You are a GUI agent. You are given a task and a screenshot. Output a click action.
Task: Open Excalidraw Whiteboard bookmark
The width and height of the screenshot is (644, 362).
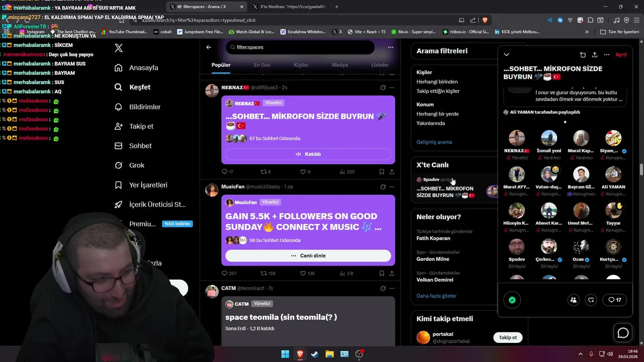pos(303,32)
